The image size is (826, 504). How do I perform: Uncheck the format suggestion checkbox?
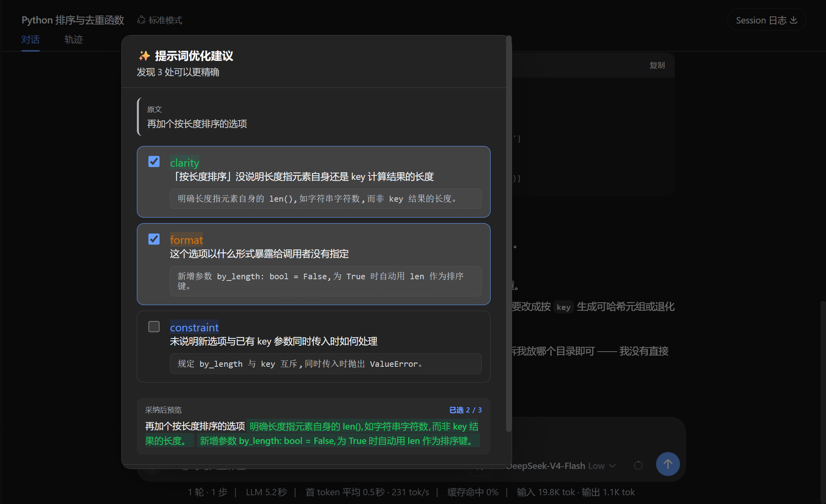tap(154, 239)
